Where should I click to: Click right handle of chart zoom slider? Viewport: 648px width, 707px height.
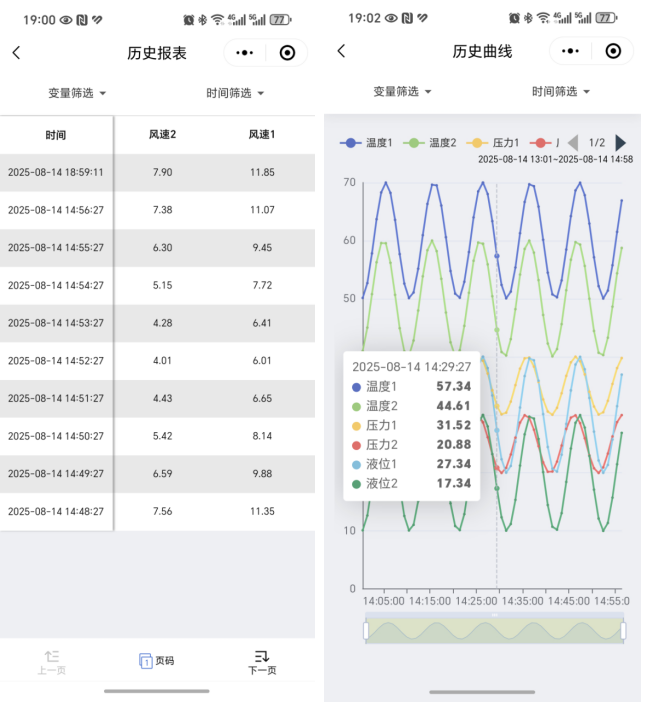point(623,630)
